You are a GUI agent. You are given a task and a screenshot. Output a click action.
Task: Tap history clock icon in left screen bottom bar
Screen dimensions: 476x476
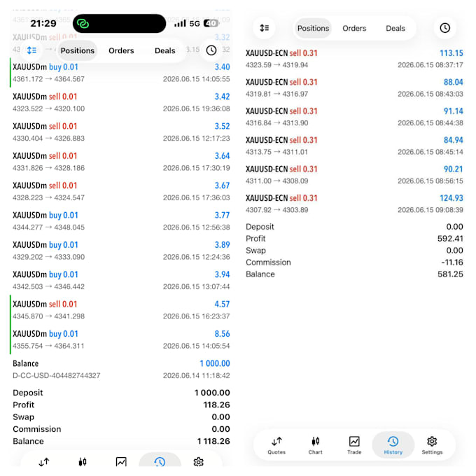pos(160,462)
